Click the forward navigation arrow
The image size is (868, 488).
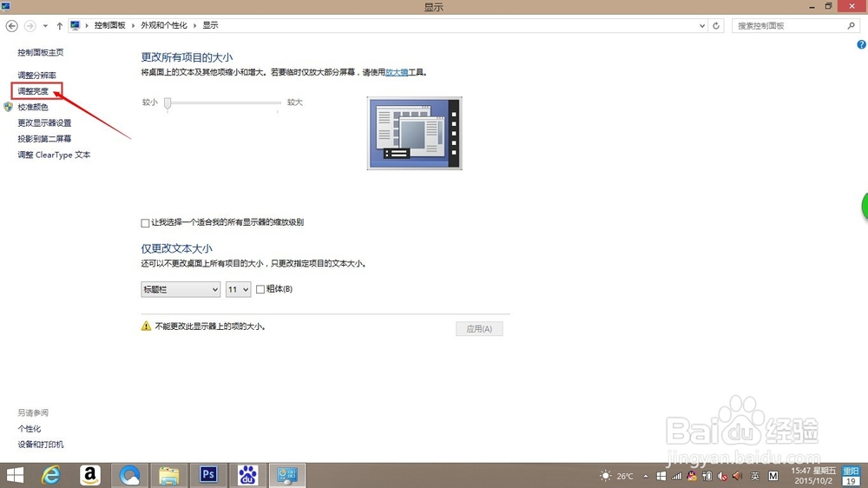click(x=30, y=25)
